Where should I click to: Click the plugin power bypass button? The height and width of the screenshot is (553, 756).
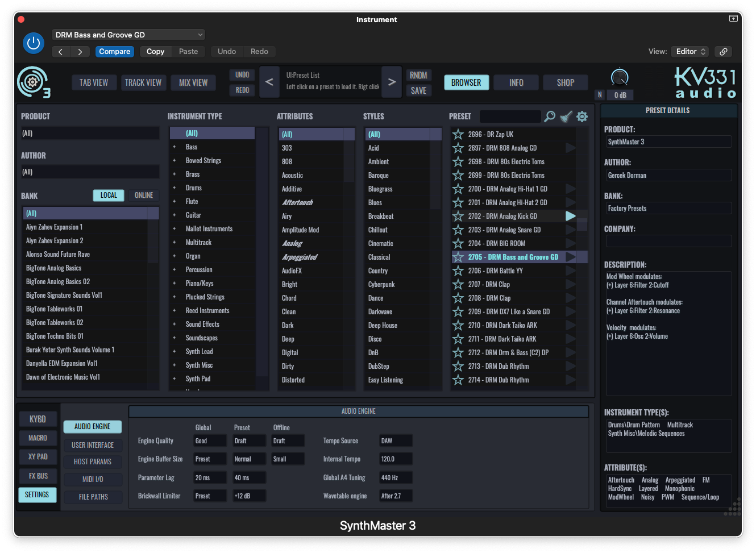tap(34, 43)
